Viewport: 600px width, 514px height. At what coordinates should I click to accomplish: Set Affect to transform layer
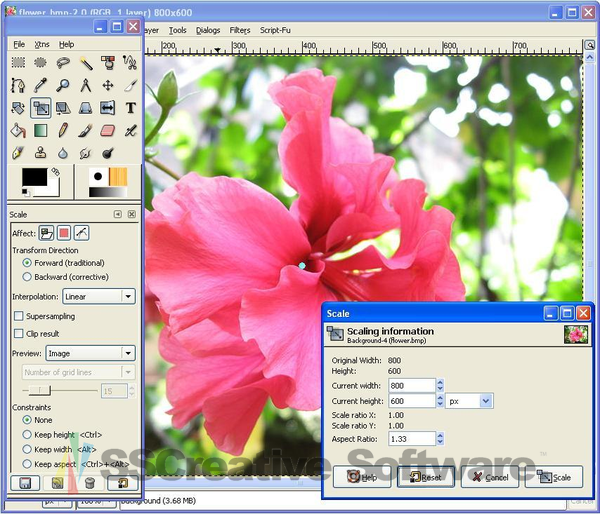(x=46, y=233)
